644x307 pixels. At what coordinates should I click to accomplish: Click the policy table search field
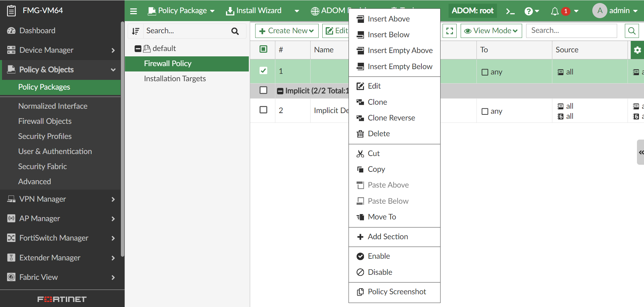pyautogui.click(x=571, y=31)
